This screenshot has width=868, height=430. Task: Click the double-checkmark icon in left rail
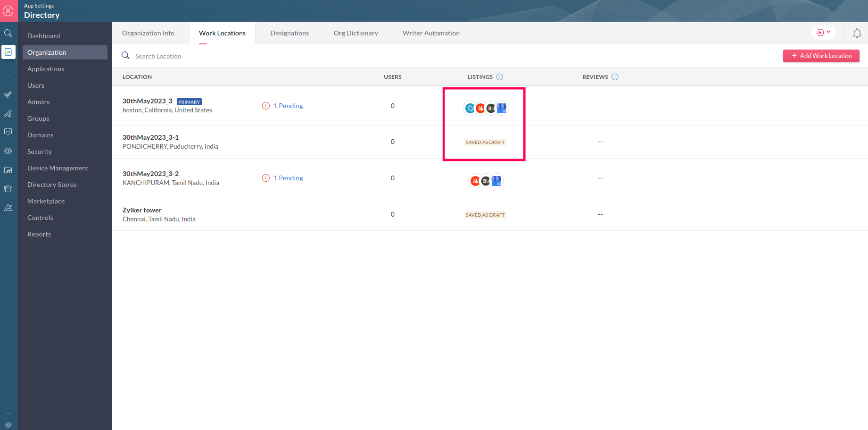[8, 94]
